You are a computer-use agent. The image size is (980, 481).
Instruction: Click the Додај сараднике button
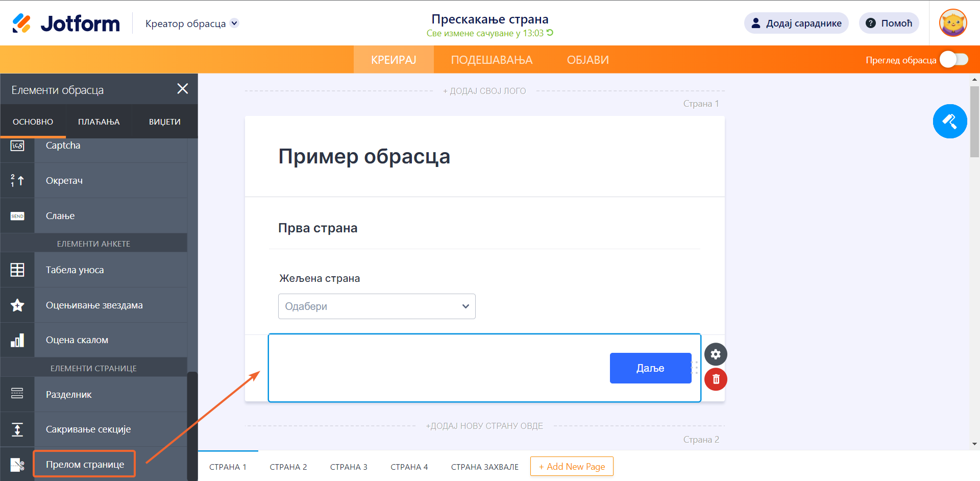point(796,23)
